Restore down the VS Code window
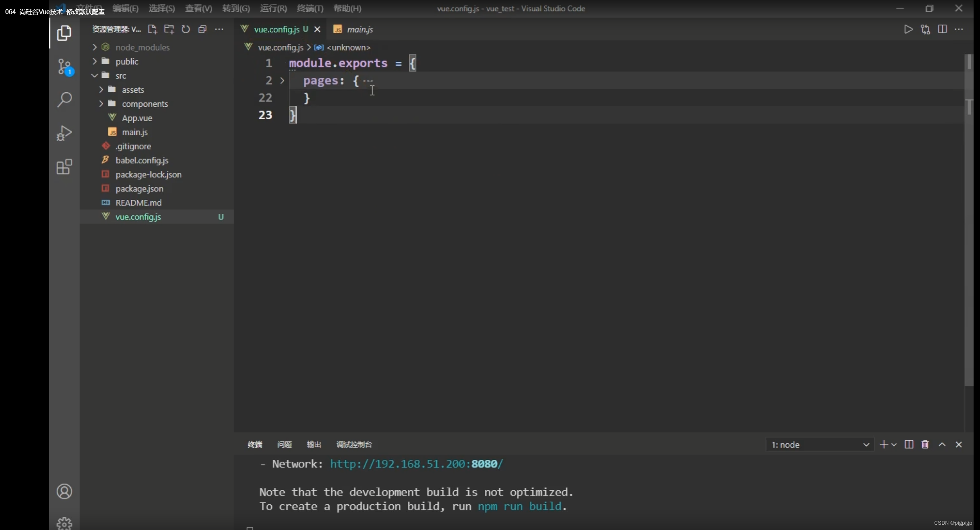The image size is (980, 530). [x=929, y=8]
